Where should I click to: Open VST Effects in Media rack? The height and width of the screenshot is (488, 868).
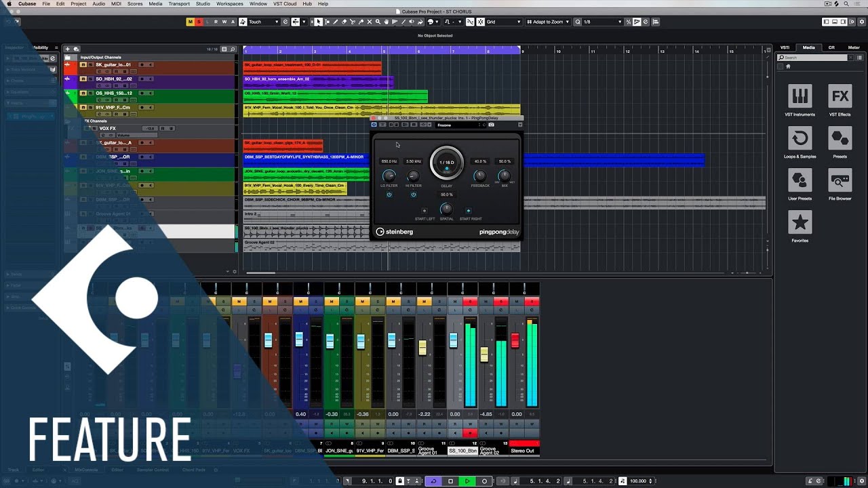coord(840,96)
